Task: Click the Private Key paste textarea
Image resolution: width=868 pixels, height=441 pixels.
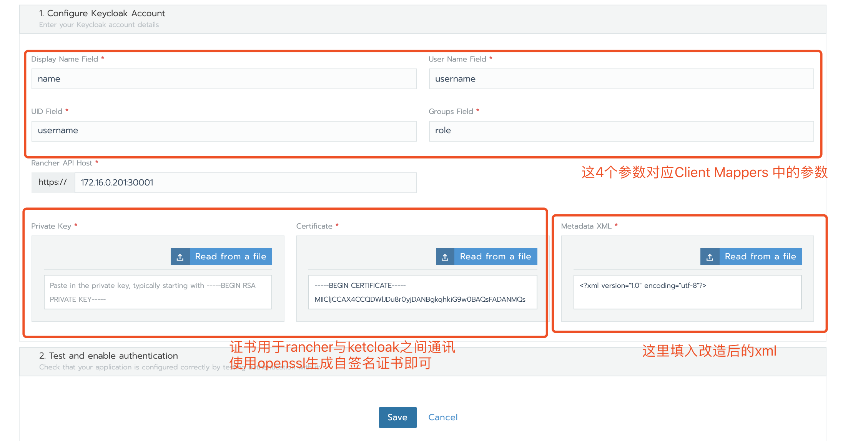Action: tap(158, 292)
